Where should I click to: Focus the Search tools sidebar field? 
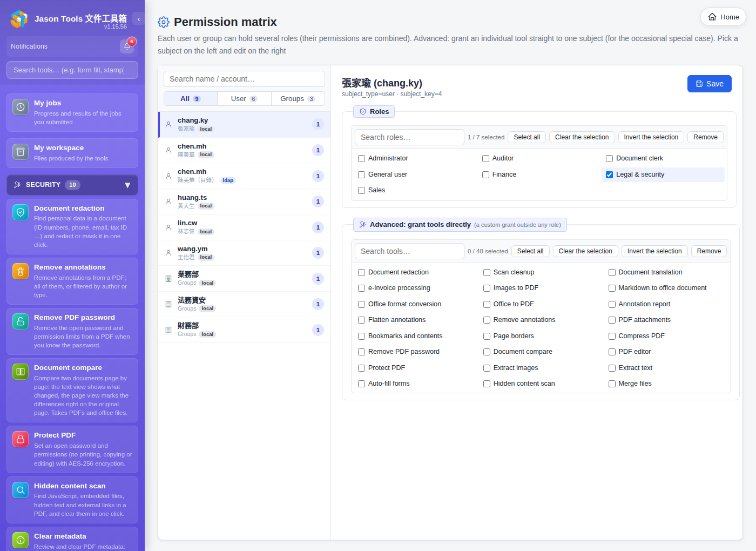pyautogui.click(x=72, y=70)
